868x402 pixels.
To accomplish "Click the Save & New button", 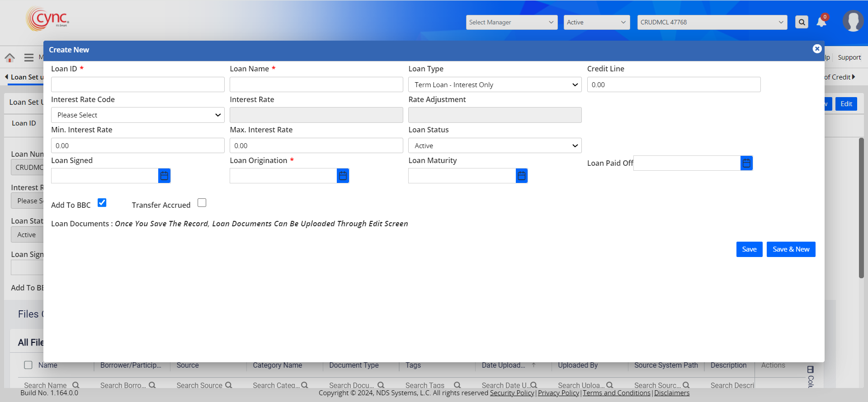I will tap(791, 249).
